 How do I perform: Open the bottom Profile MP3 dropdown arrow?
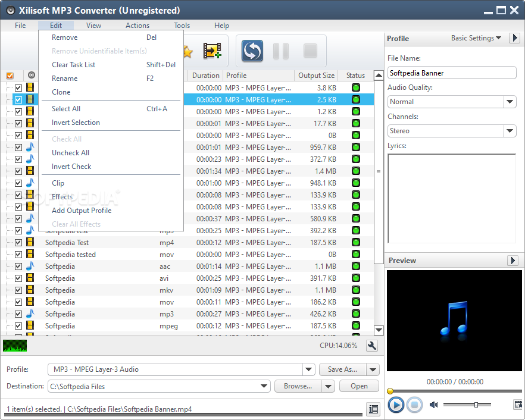click(309, 369)
